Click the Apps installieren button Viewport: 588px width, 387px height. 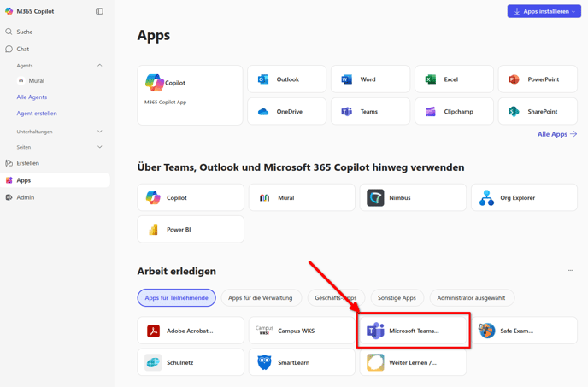pyautogui.click(x=544, y=11)
